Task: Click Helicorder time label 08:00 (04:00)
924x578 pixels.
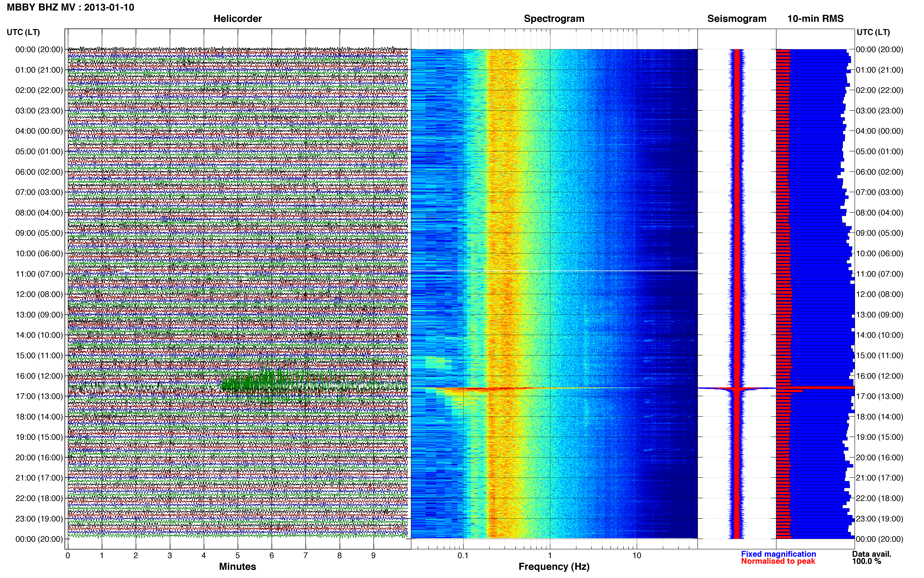Action: tap(39, 213)
